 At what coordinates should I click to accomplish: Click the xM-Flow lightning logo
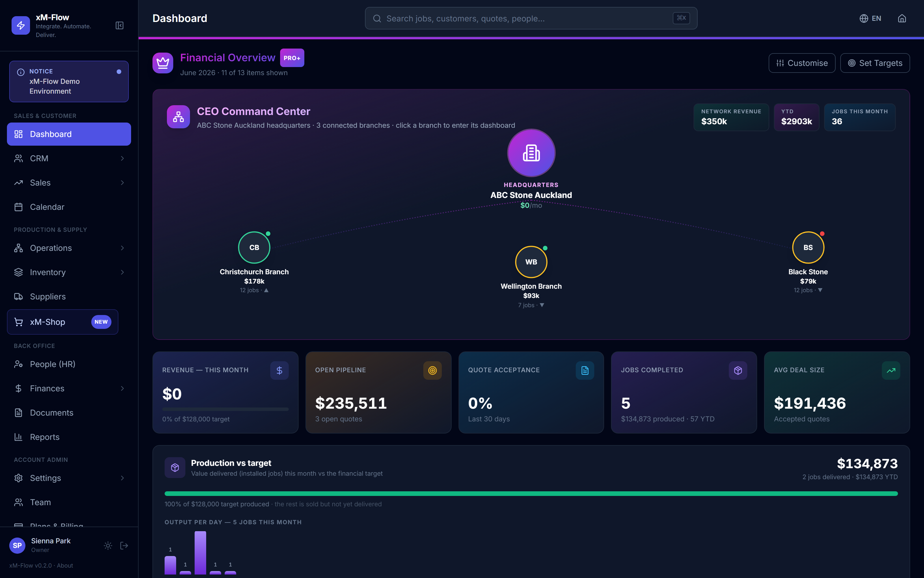21,26
